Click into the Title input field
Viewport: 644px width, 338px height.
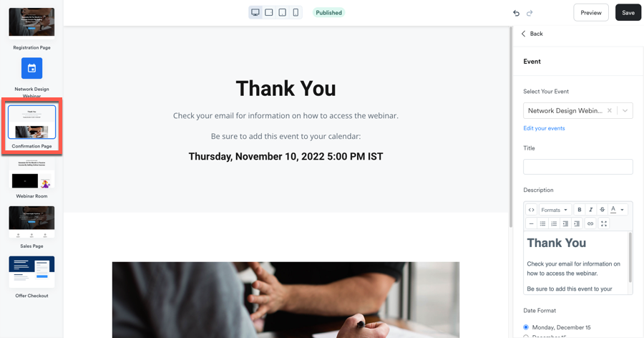[x=578, y=167]
